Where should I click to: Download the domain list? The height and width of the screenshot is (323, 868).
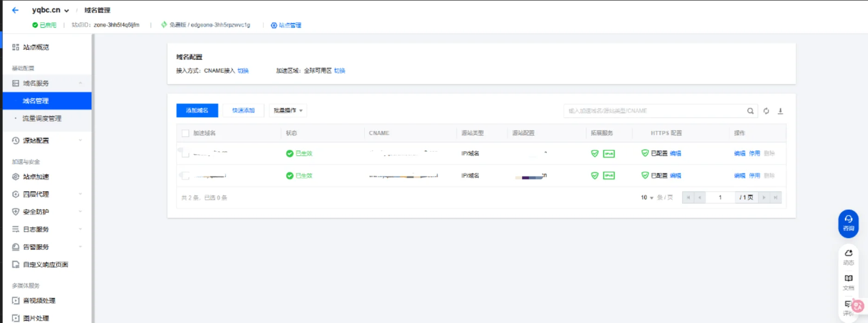pos(780,111)
